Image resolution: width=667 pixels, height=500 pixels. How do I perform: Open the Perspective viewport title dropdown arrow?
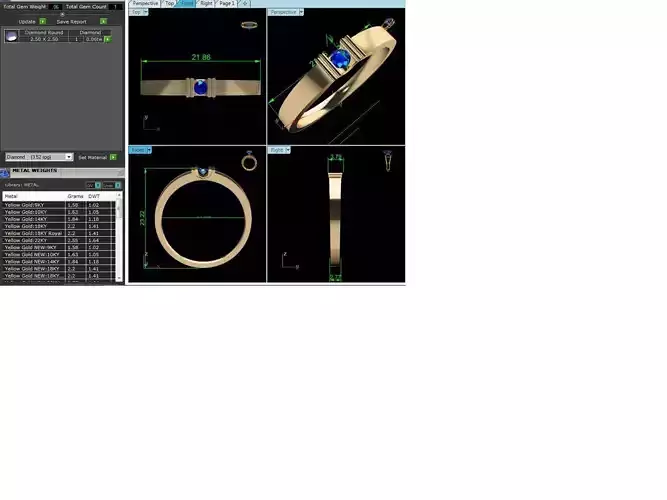point(301,12)
